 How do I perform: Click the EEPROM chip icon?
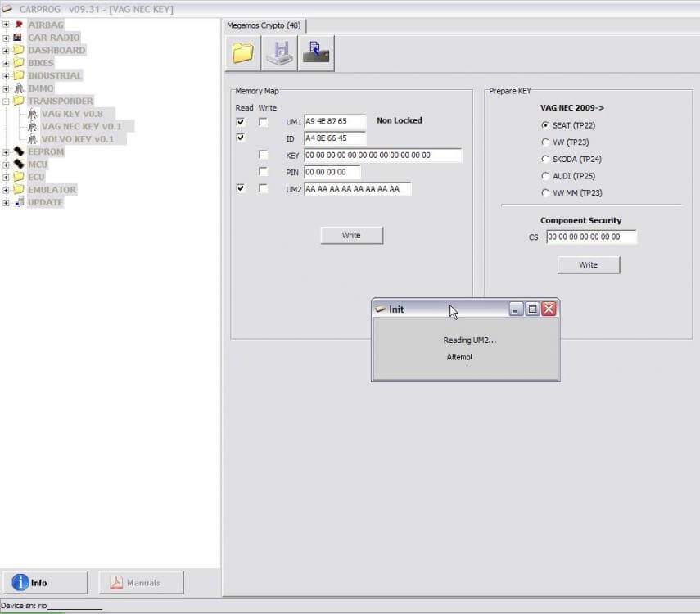pyautogui.click(x=19, y=151)
